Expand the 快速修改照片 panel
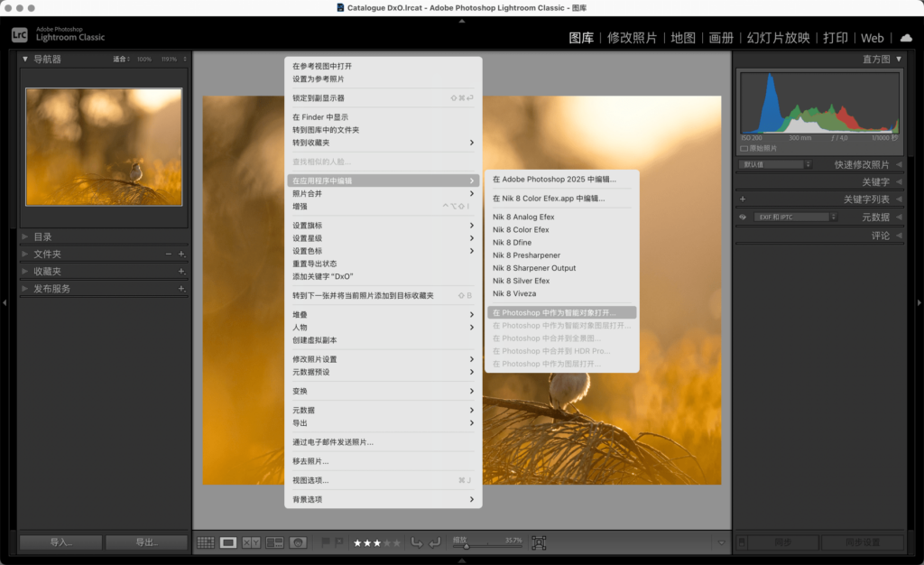This screenshot has width=924, height=565. point(899,164)
